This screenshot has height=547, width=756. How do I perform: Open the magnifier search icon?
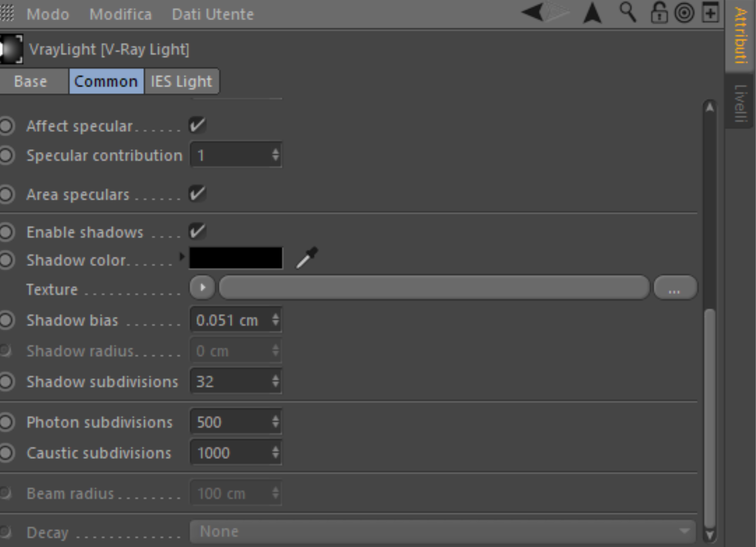point(628,12)
